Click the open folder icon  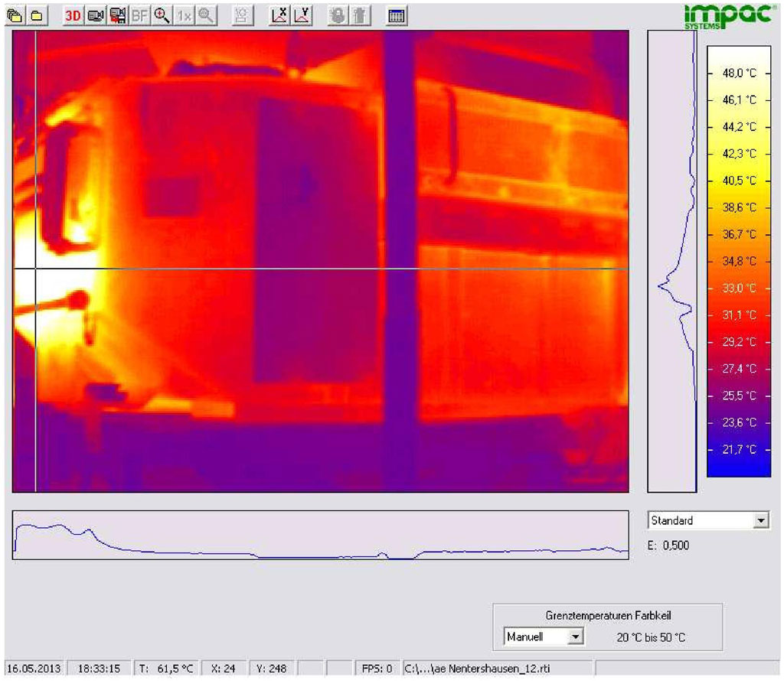click(36, 15)
